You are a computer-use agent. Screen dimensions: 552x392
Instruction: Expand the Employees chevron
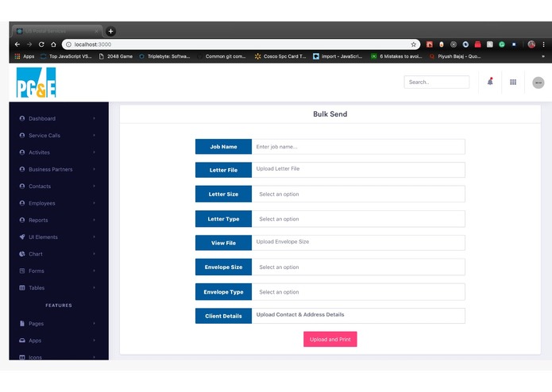(94, 203)
